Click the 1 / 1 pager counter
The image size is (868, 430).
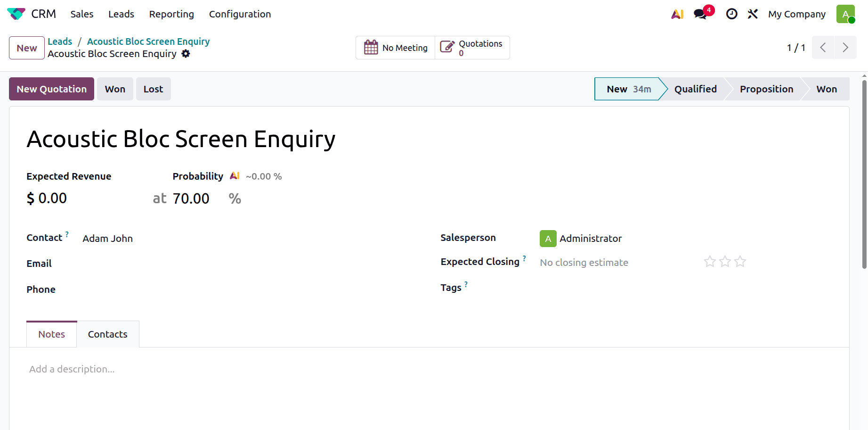[x=796, y=48]
